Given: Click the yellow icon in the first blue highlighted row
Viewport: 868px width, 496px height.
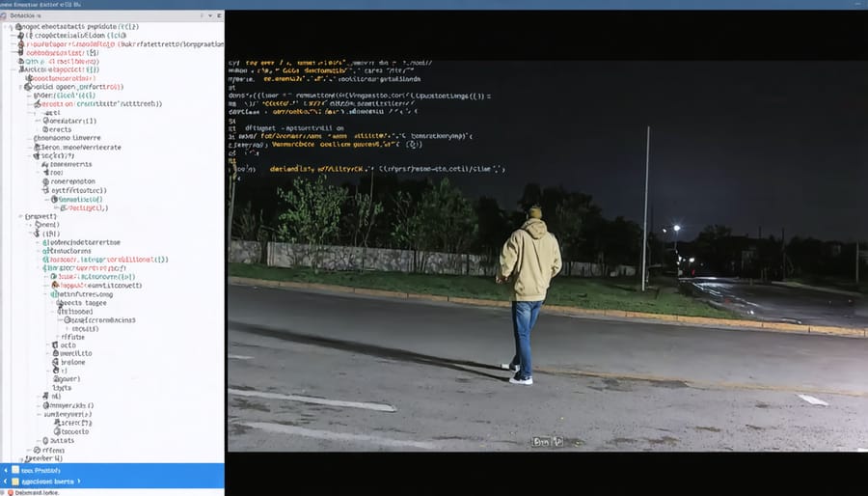Looking at the screenshot, I should (15, 470).
